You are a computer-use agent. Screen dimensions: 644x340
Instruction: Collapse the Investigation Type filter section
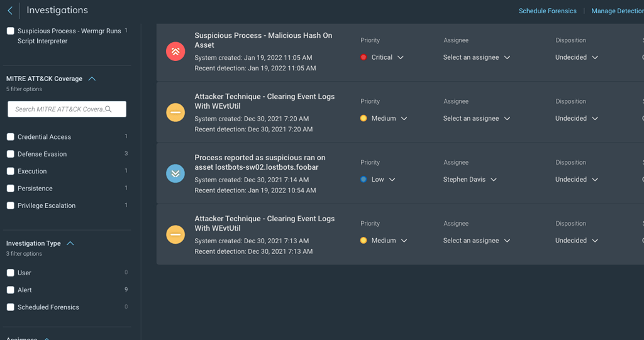[70, 244]
